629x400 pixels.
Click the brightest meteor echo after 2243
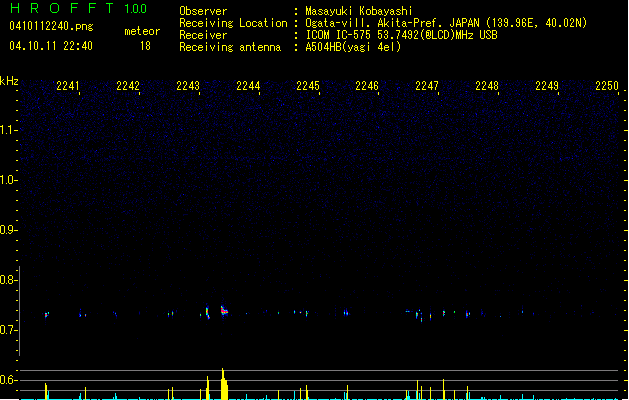224,311
